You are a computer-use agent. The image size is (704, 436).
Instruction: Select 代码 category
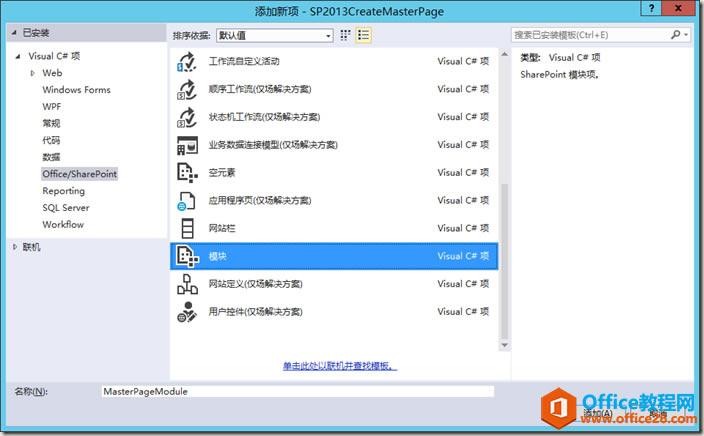coord(51,141)
